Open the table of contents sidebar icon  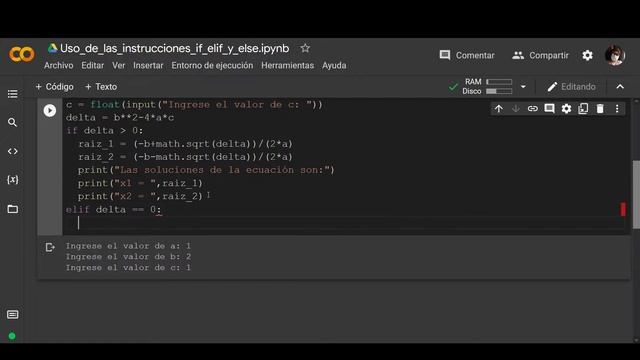tap(13, 94)
